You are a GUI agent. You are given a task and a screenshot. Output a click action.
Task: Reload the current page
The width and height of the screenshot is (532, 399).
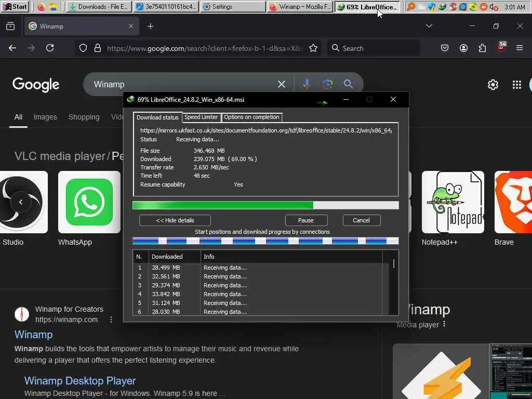[x=50, y=48]
